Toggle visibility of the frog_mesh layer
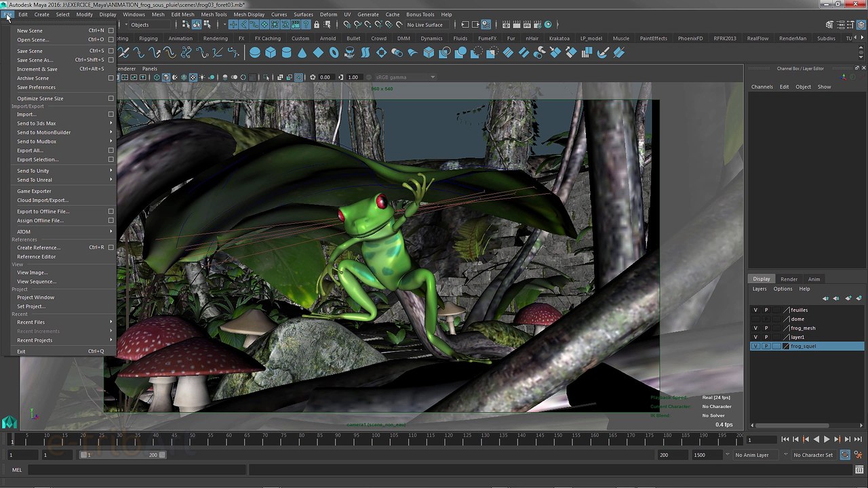 [755, 328]
